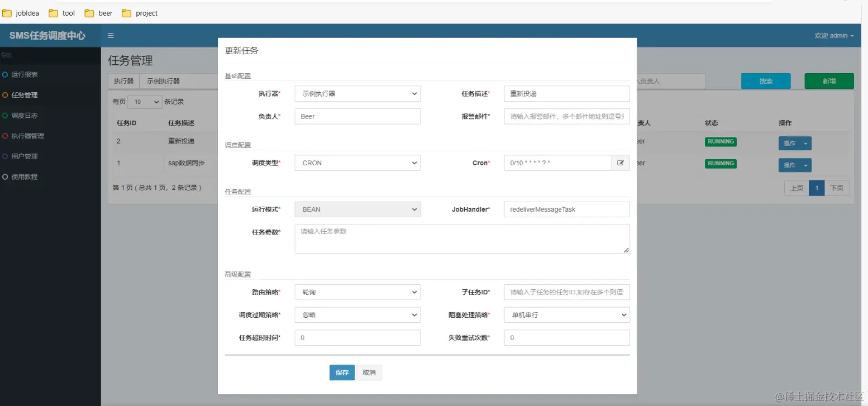This screenshot has width=868, height=406.
Task: Click SMS任务调度中心 logo link
Action: (x=47, y=35)
